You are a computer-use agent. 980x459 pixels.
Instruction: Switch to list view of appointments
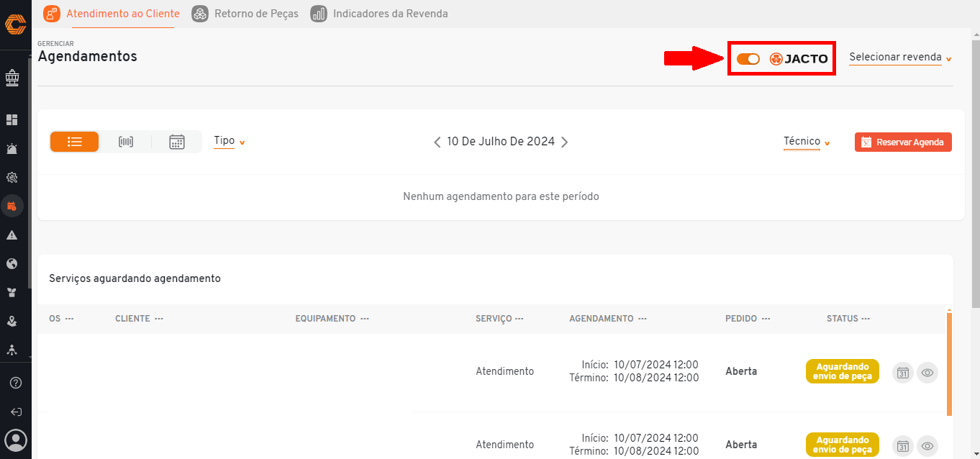tap(75, 142)
